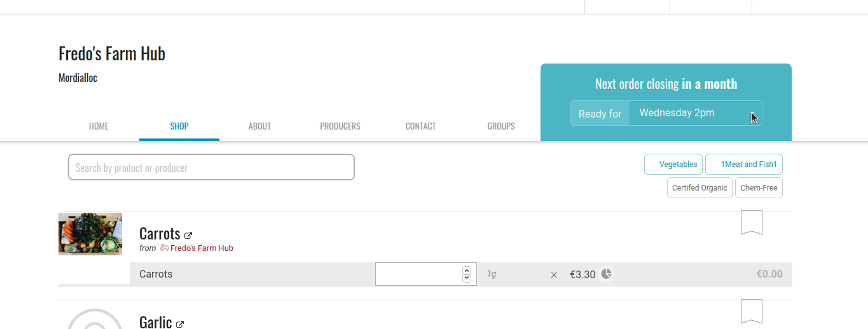Click the Ready for label

[600, 114]
